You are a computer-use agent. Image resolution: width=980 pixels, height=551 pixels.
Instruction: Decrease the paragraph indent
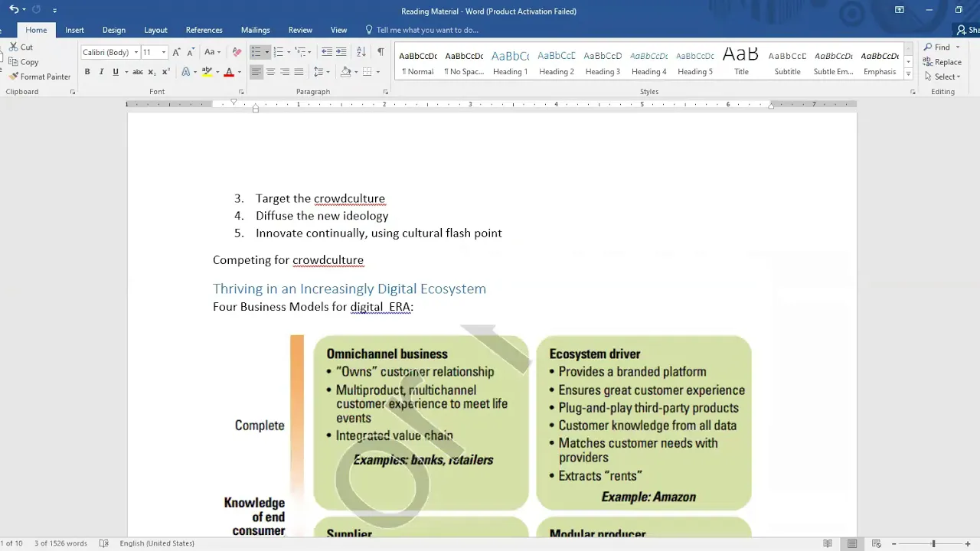[x=327, y=52]
